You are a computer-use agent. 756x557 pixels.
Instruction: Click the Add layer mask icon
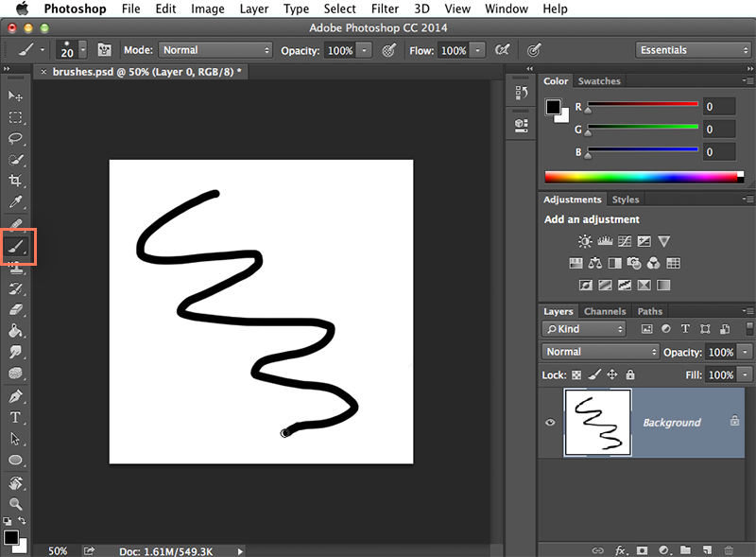click(x=643, y=549)
